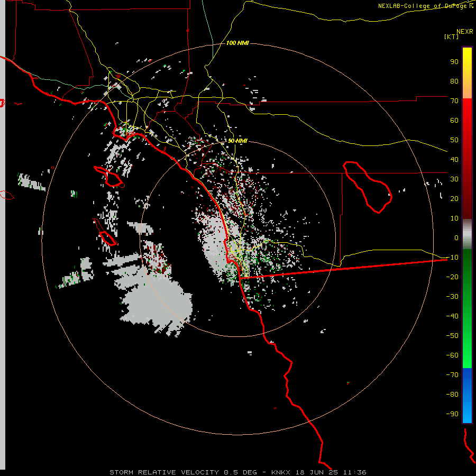Click the red segment of the velocity color bar
Viewport: 476px width, 476px height.
467,159
